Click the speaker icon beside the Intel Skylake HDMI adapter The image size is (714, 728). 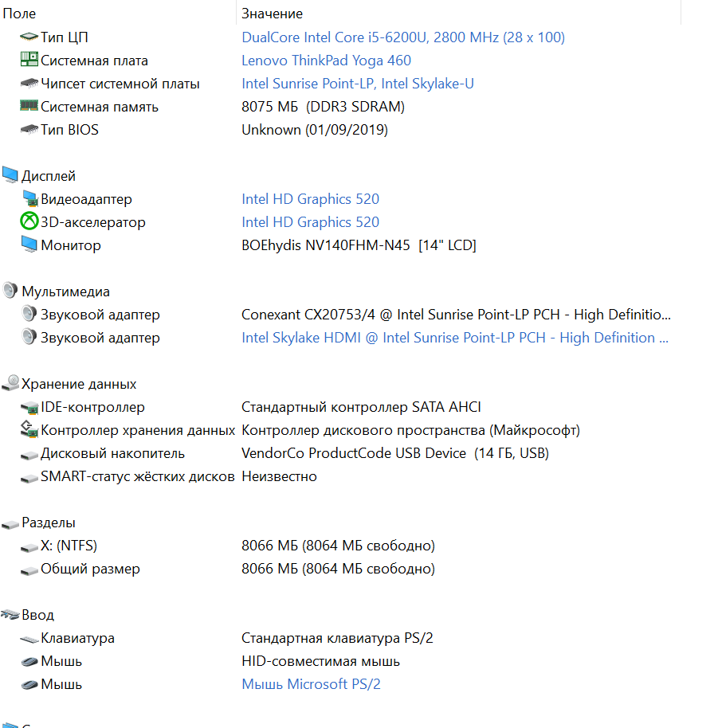pyautogui.click(x=29, y=337)
